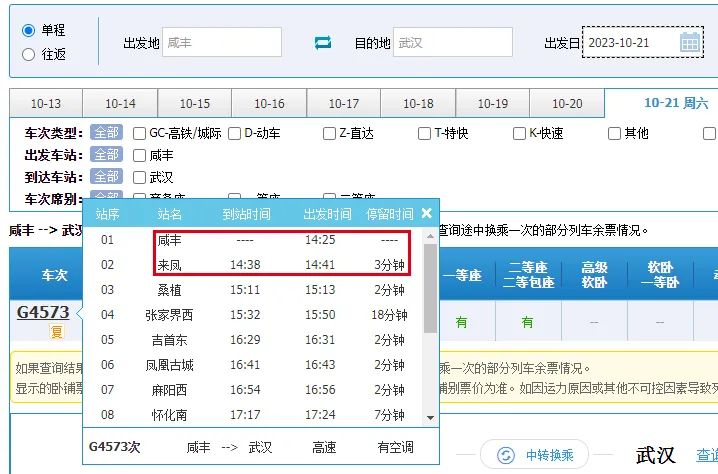Click the 出发地 input field

pos(222,43)
